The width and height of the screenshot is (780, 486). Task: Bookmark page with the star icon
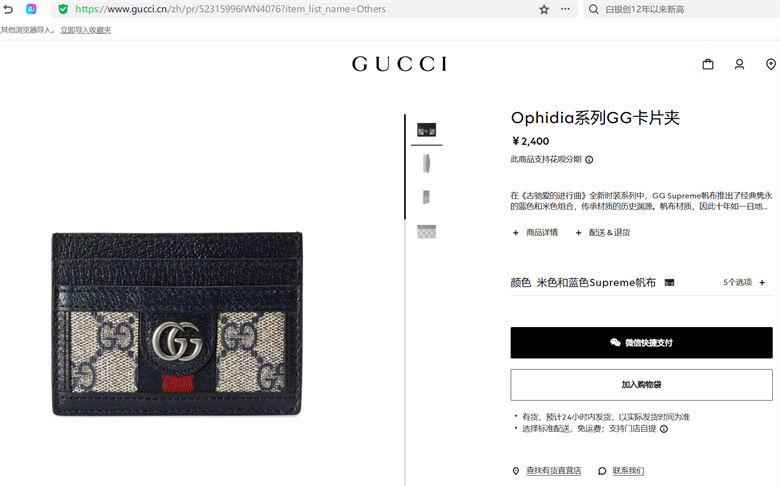pyautogui.click(x=544, y=9)
